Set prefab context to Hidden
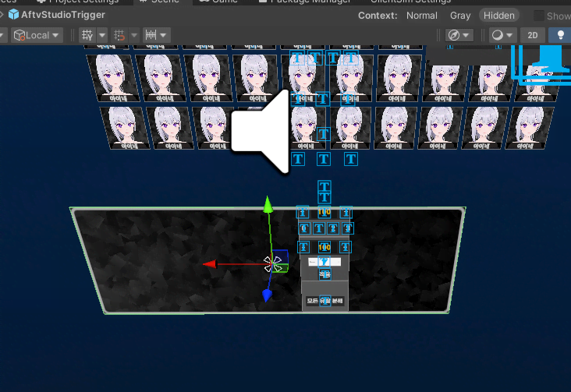The height and width of the screenshot is (392, 571). click(499, 16)
